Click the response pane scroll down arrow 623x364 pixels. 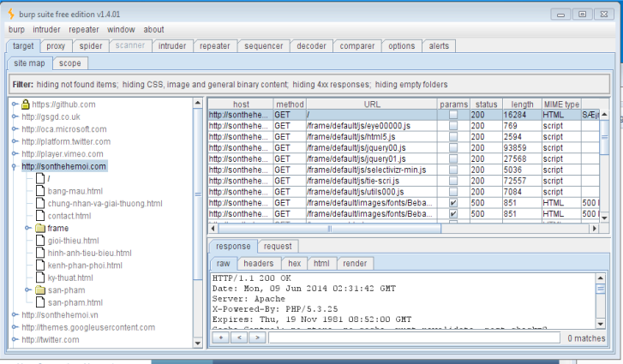click(601, 324)
